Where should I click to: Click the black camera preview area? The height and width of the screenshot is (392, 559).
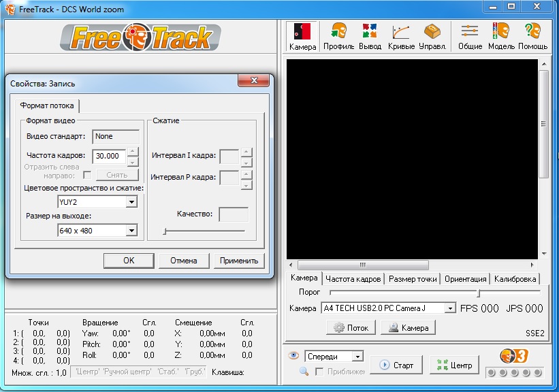pos(412,159)
